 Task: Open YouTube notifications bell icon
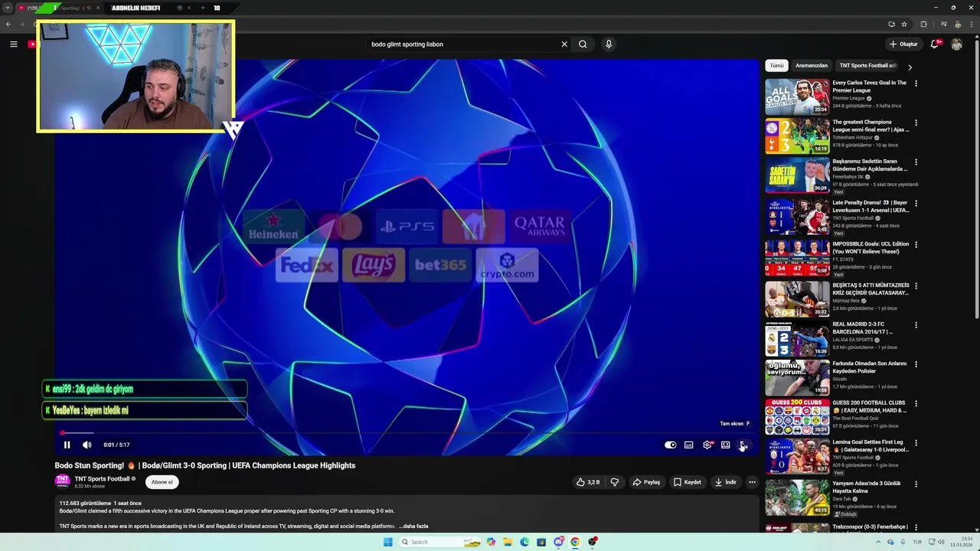935,44
